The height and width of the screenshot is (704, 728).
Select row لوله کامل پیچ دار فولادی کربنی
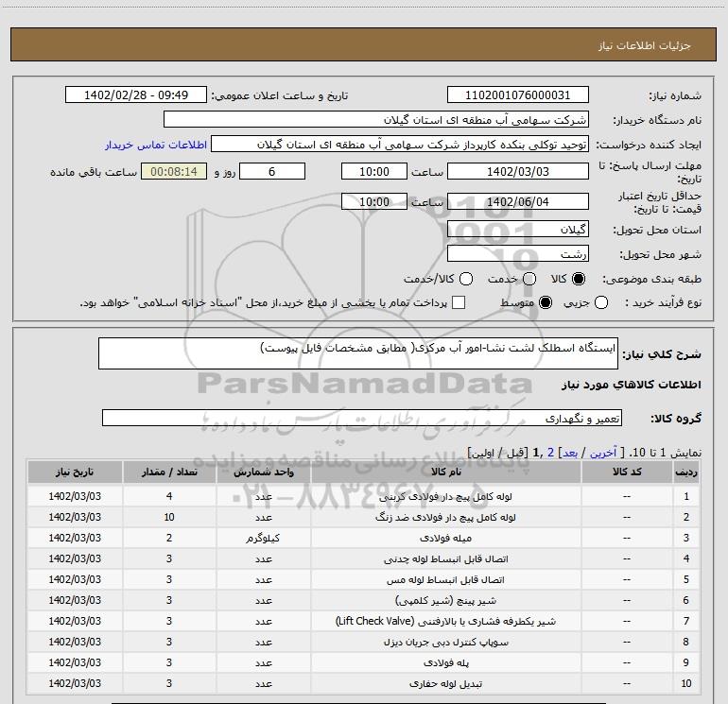(363, 496)
